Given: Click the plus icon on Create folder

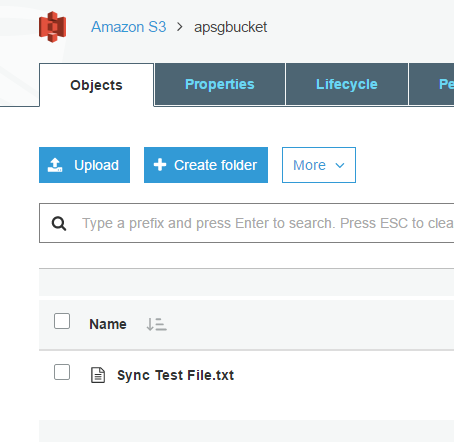Looking at the screenshot, I should (160, 165).
